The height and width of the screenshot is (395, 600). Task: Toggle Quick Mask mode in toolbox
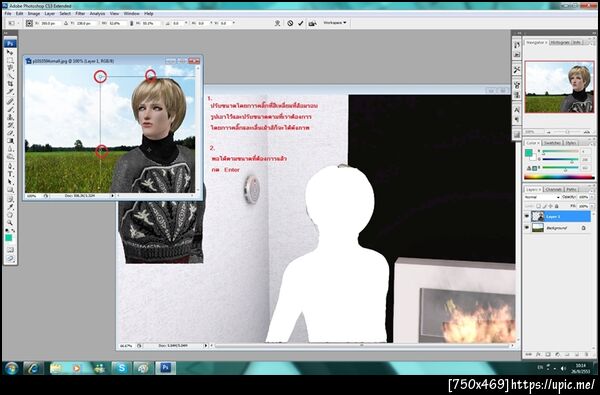click(10, 250)
